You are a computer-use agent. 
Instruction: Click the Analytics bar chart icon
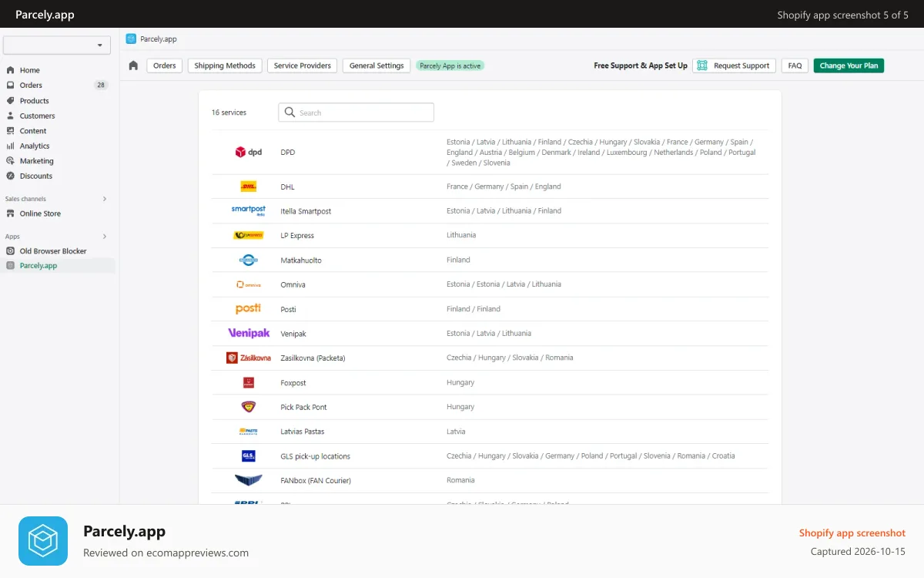coord(10,146)
